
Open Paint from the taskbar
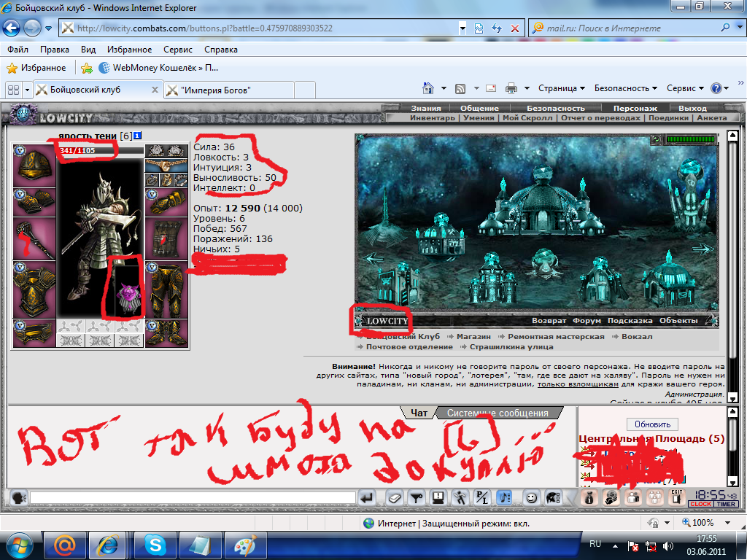click(x=245, y=545)
